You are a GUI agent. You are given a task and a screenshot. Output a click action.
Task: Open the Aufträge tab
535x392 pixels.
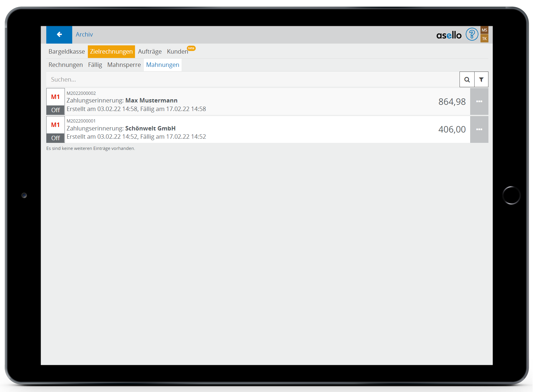150,52
